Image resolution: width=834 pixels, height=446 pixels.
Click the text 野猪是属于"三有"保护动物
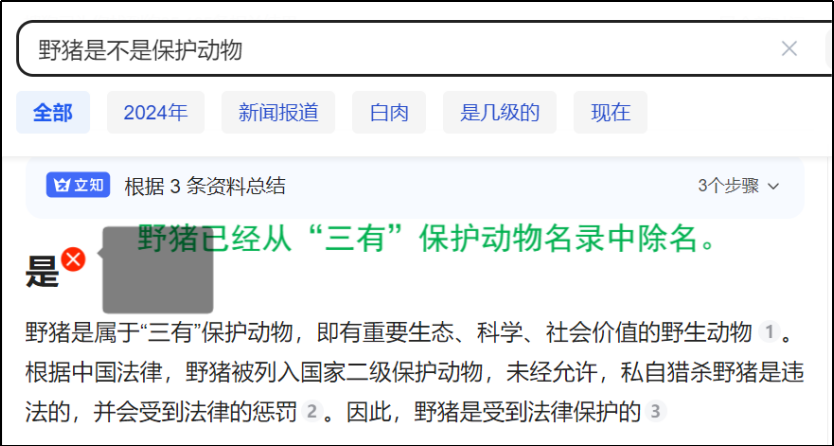(x=159, y=333)
